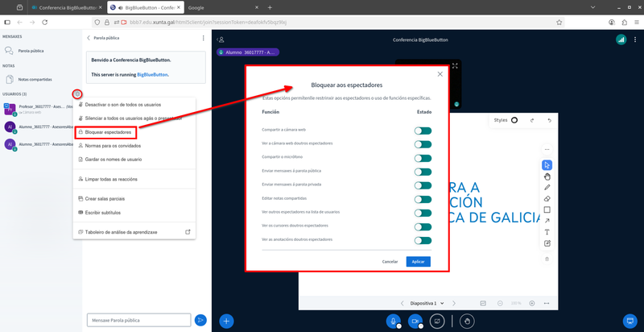644x332 pixels.
Task: Click the blue plus actions button
Action: pyautogui.click(x=227, y=321)
